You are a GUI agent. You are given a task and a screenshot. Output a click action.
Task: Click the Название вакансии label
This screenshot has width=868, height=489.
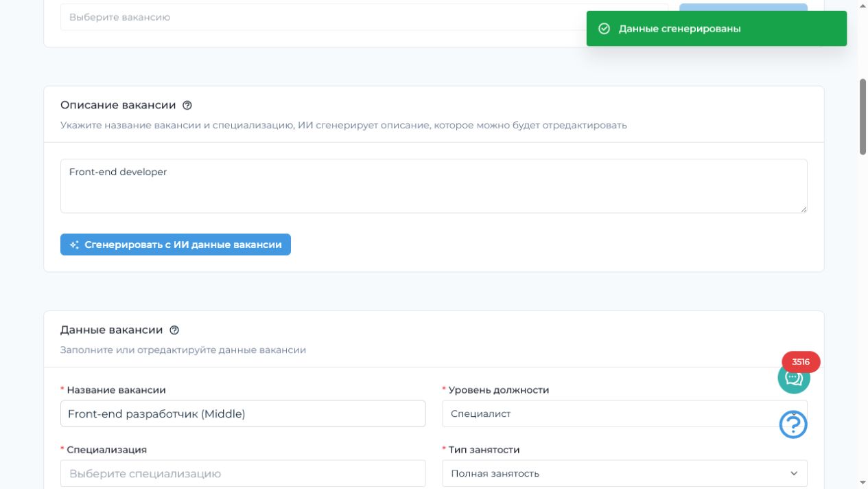click(x=116, y=390)
